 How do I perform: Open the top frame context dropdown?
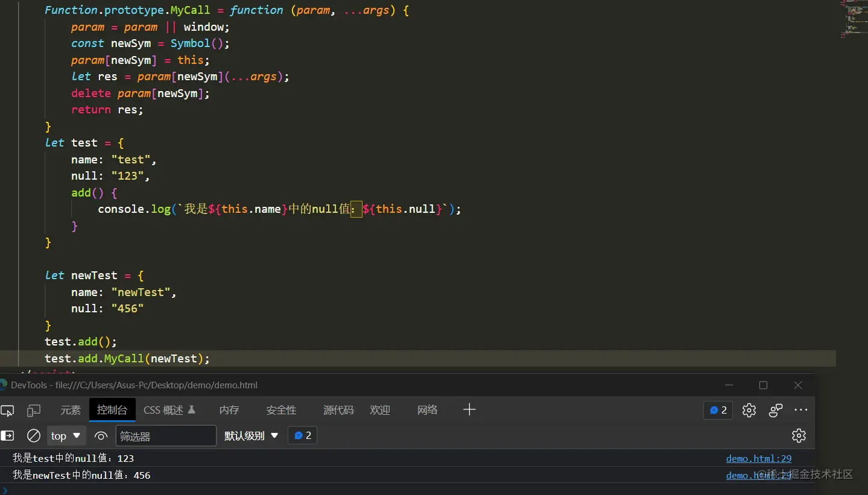(x=65, y=435)
